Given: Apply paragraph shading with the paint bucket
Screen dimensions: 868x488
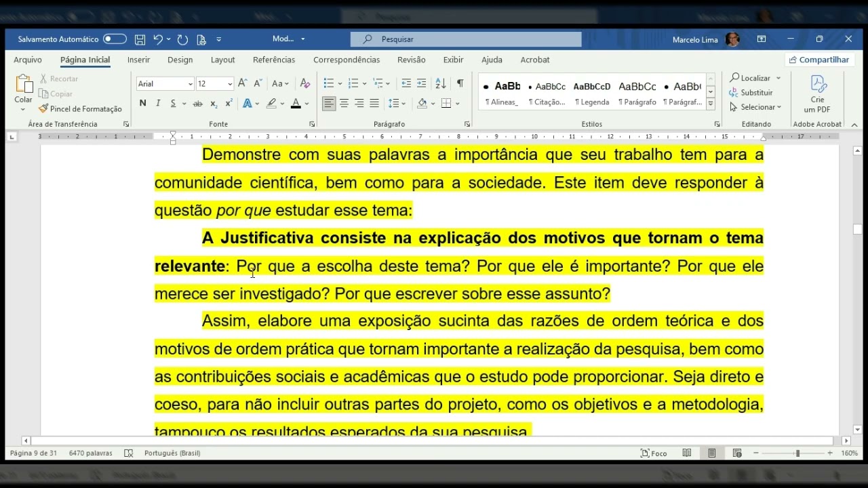Looking at the screenshot, I should 422,103.
